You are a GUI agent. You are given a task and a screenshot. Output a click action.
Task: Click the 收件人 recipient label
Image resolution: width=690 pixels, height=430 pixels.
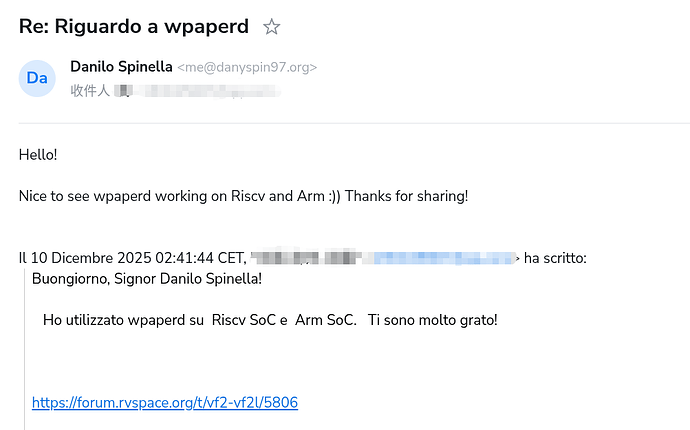point(89,91)
